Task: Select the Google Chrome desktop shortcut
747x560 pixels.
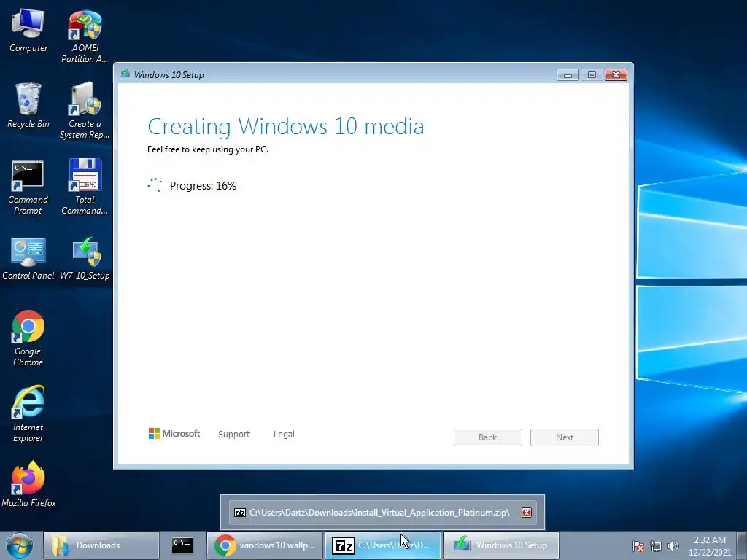Action: point(28,338)
